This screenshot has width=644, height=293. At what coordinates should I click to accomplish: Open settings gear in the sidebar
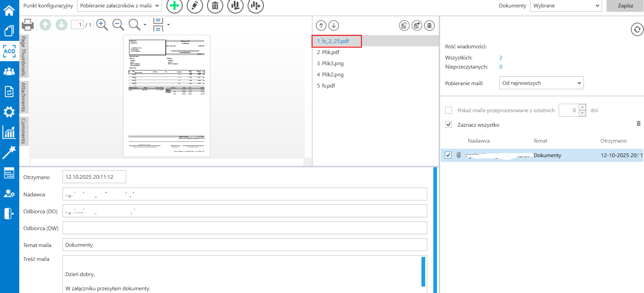9,112
